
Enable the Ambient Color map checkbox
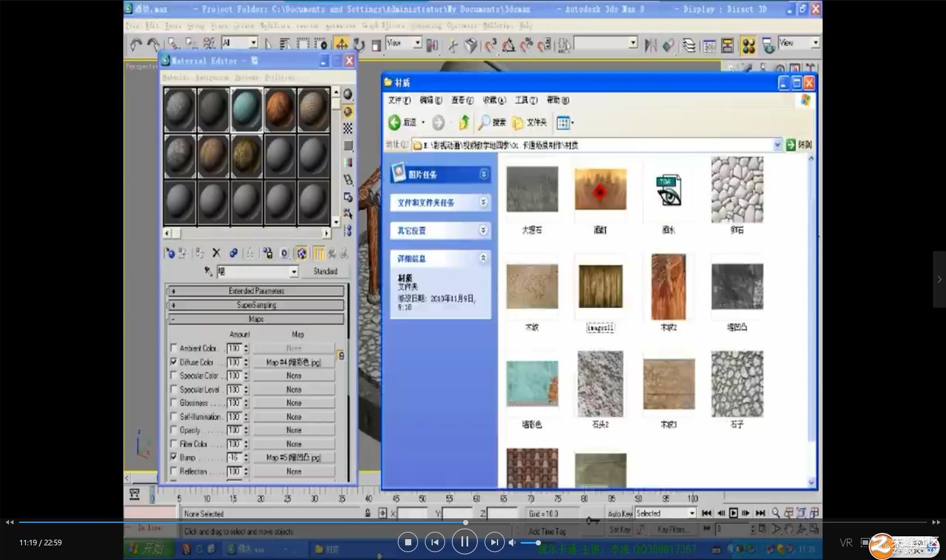pos(174,348)
